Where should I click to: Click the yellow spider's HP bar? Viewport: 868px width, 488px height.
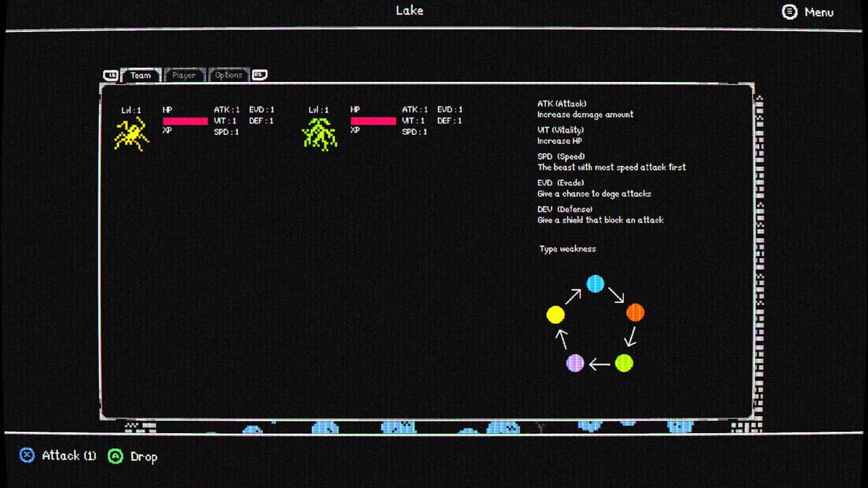[x=185, y=121]
